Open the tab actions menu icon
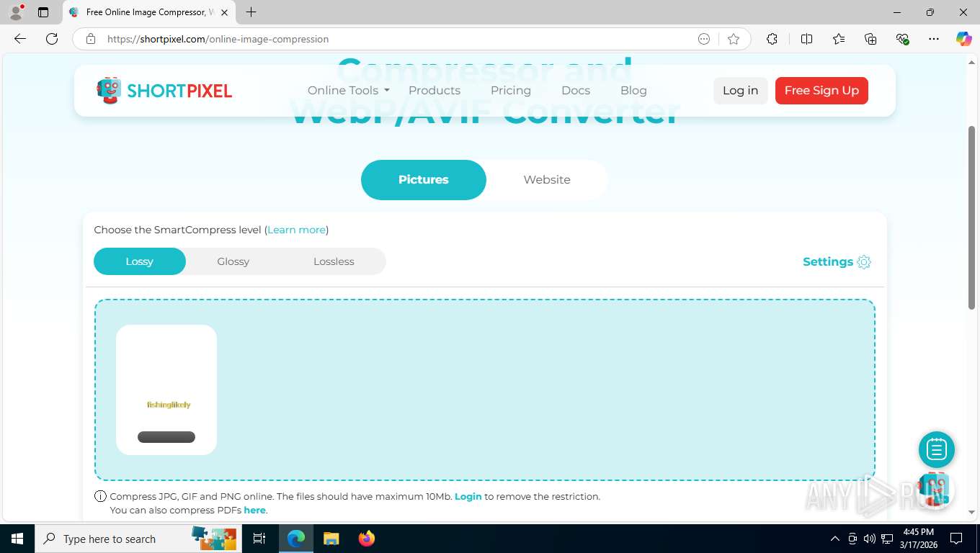The width and height of the screenshot is (980, 553). click(43, 12)
